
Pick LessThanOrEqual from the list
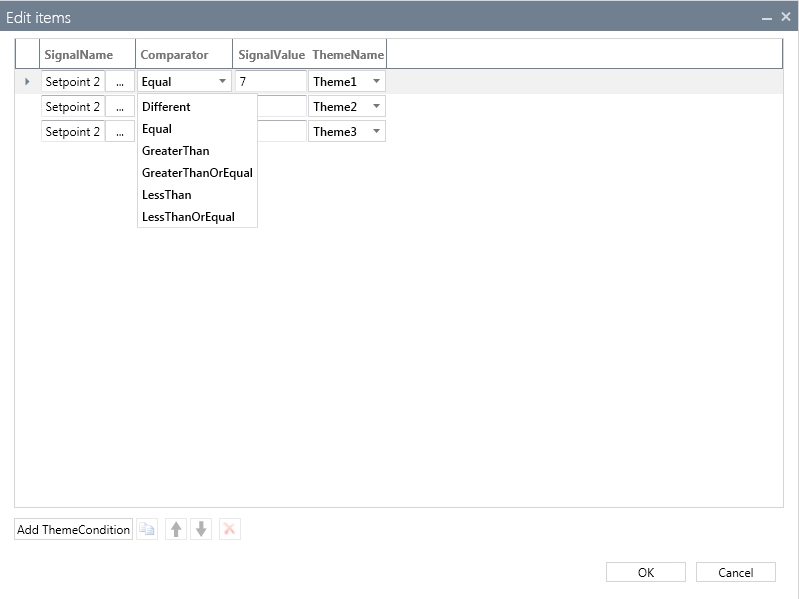188,217
